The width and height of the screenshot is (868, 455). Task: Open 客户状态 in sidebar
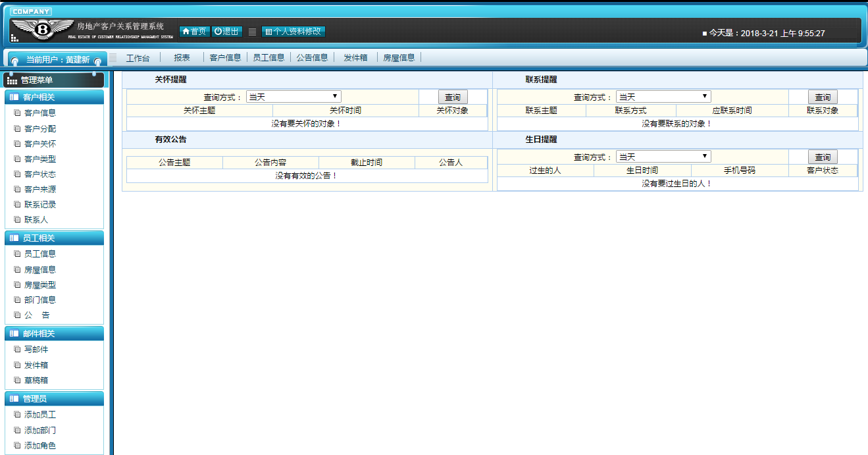(40, 174)
